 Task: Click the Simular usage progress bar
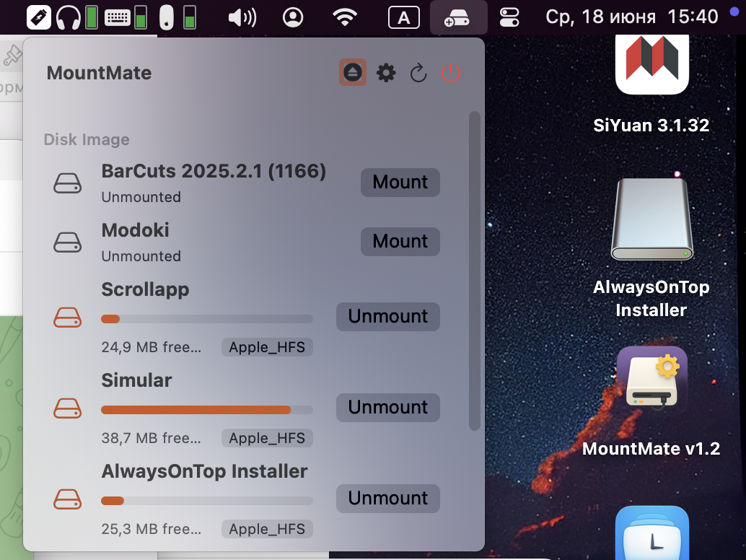tap(207, 410)
